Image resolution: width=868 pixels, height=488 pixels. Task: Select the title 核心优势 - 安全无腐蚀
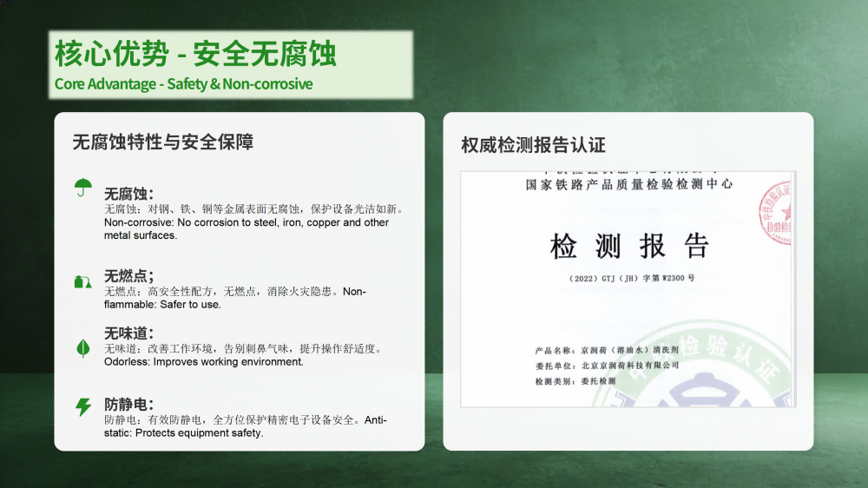195,54
